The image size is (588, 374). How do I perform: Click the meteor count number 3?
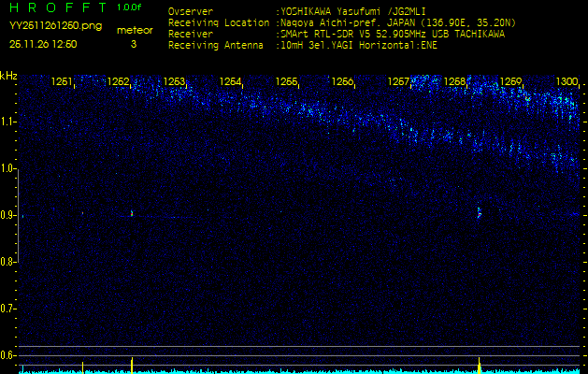pos(134,44)
